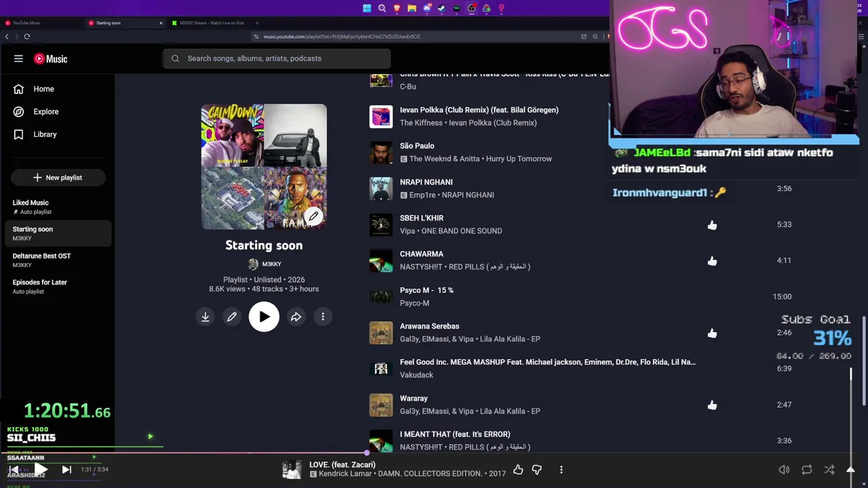868x488 pixels.
Task: Toggle repeat mode in the player bar
Action: (x=806, y=469)
